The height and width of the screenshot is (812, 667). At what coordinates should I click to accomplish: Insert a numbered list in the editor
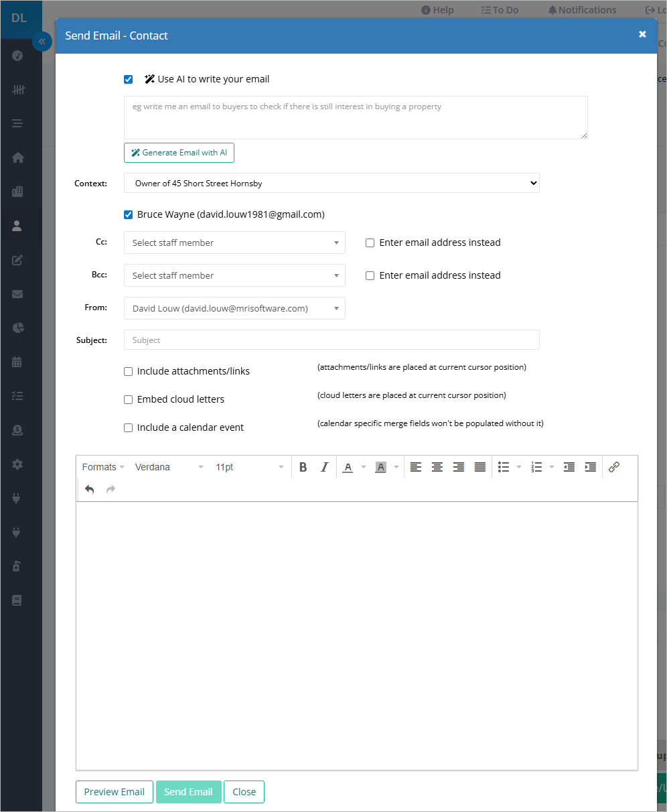tap(536, 467)
